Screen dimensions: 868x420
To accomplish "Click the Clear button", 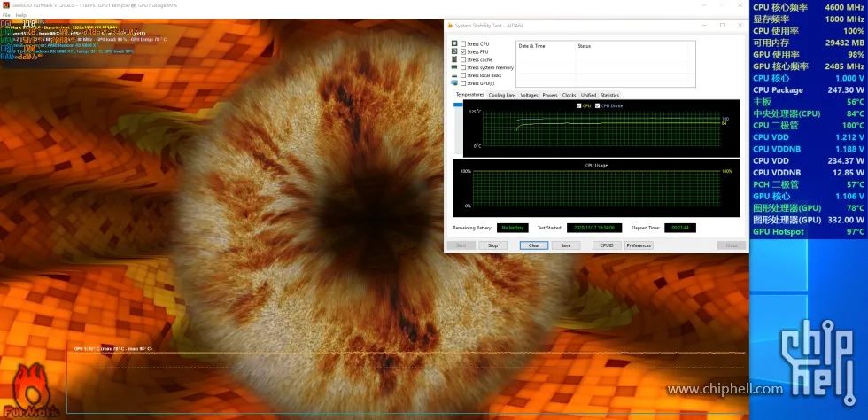I will coord(533,245).
